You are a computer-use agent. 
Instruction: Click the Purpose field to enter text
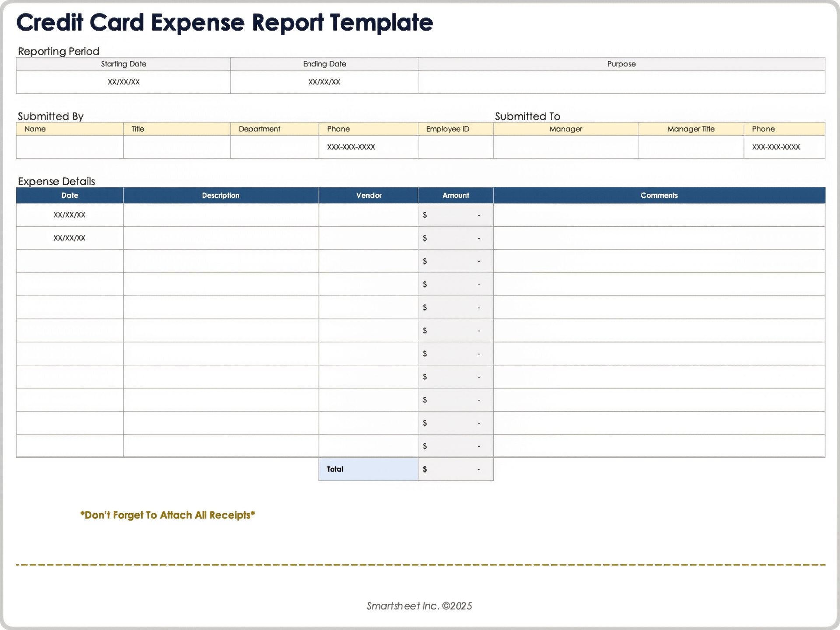621,81
